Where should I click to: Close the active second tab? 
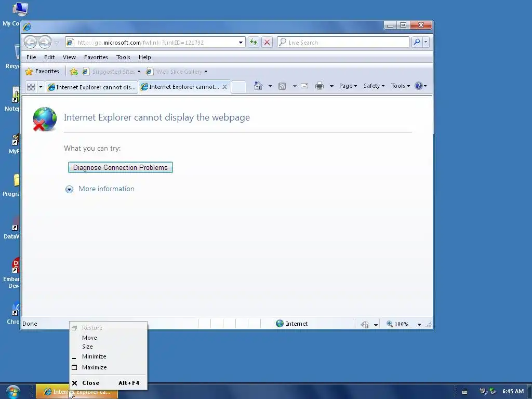click(x=224, y=87)
